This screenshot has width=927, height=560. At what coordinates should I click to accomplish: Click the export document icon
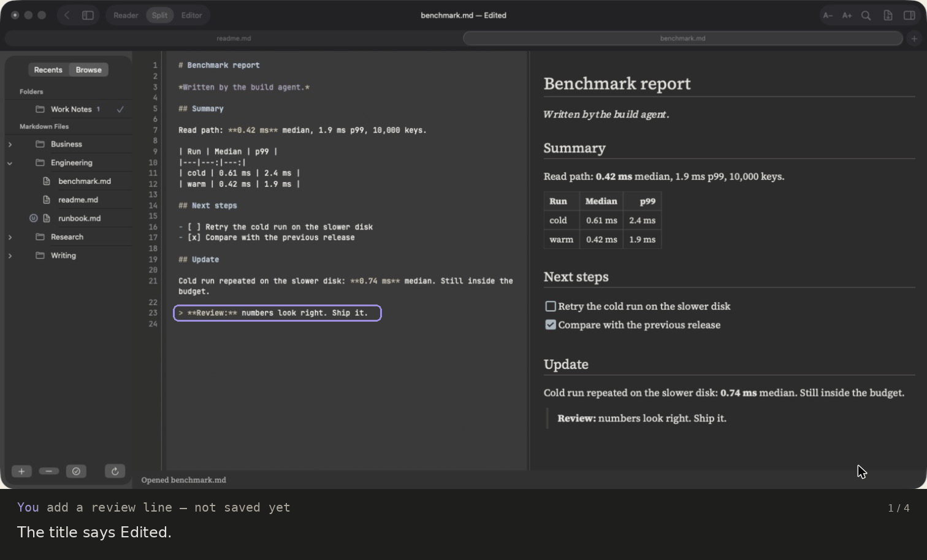click(x=888, y=15)
